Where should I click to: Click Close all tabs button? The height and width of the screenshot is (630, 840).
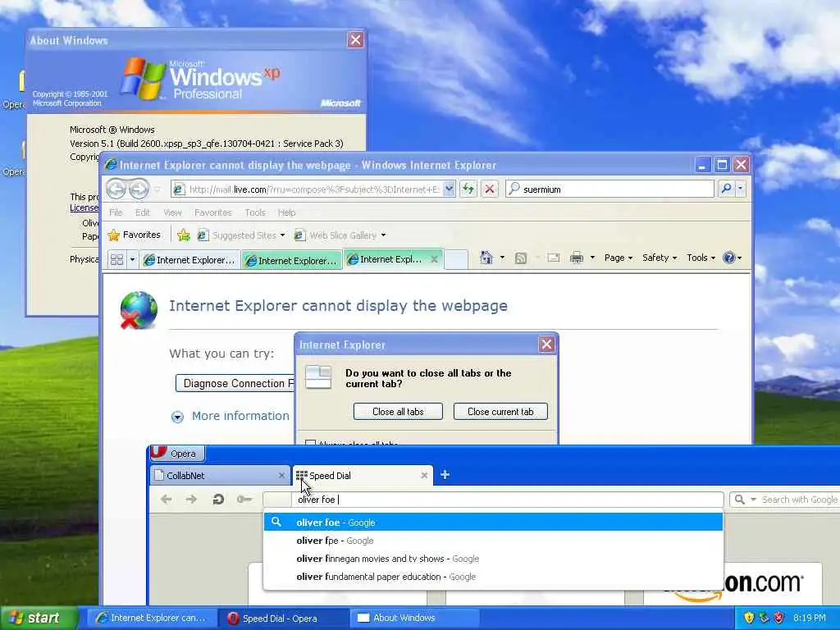click(x=398, y=412)
